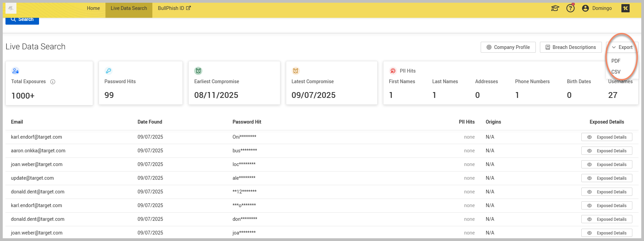Open the Company Profile button
The width and height of the screenshot is (644, 241).
tap(508, 47)
